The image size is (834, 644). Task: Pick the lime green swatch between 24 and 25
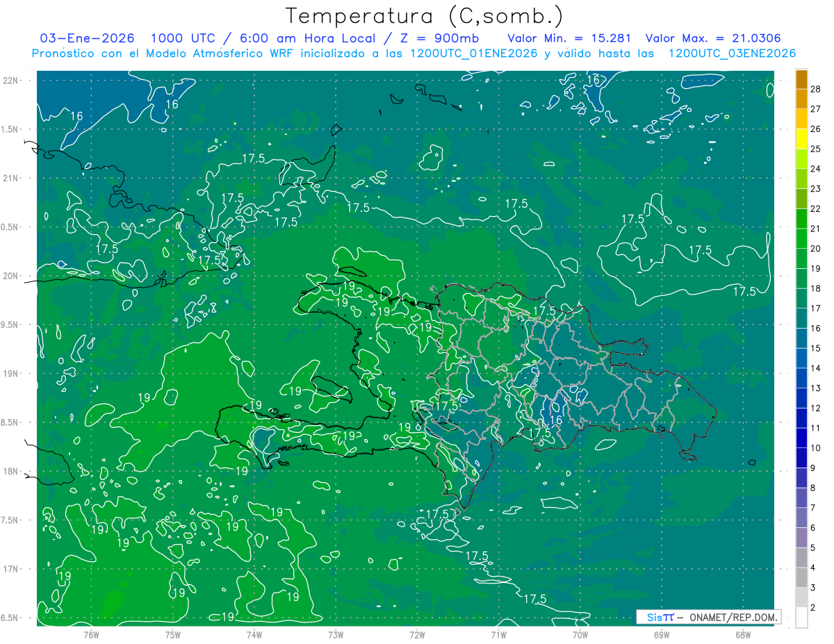pyautogui.click(x=801, y=158)
